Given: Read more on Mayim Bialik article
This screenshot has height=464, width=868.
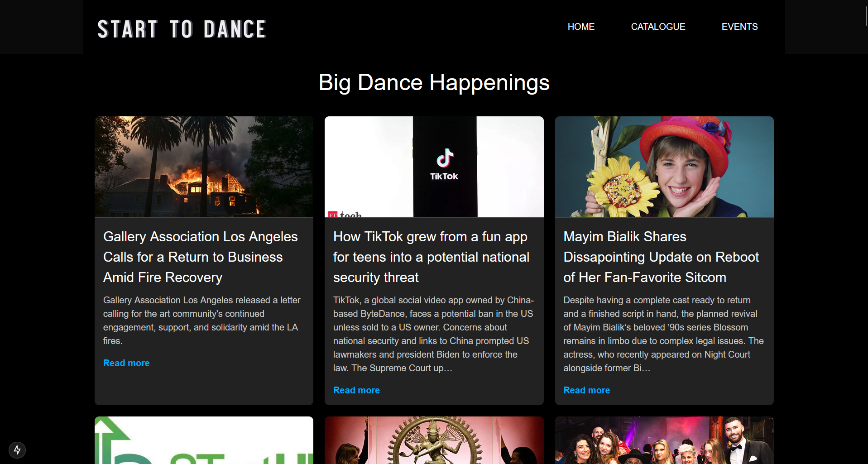Looking at the screenshot, I should (586, 390).
